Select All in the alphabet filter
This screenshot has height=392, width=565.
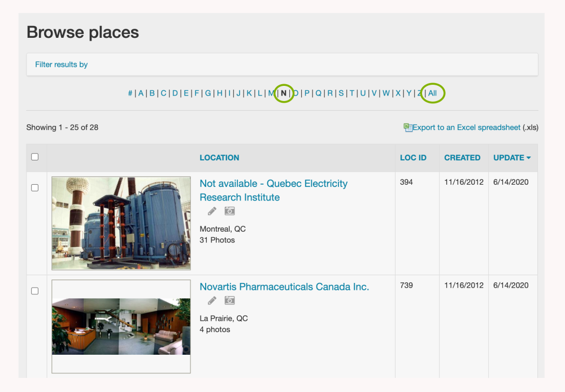[x=432, y=93]
